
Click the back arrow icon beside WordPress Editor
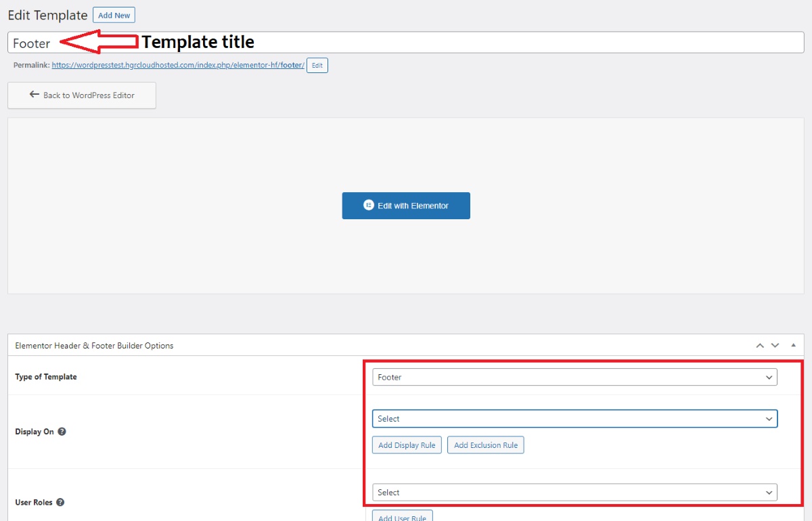coord(35,95)
